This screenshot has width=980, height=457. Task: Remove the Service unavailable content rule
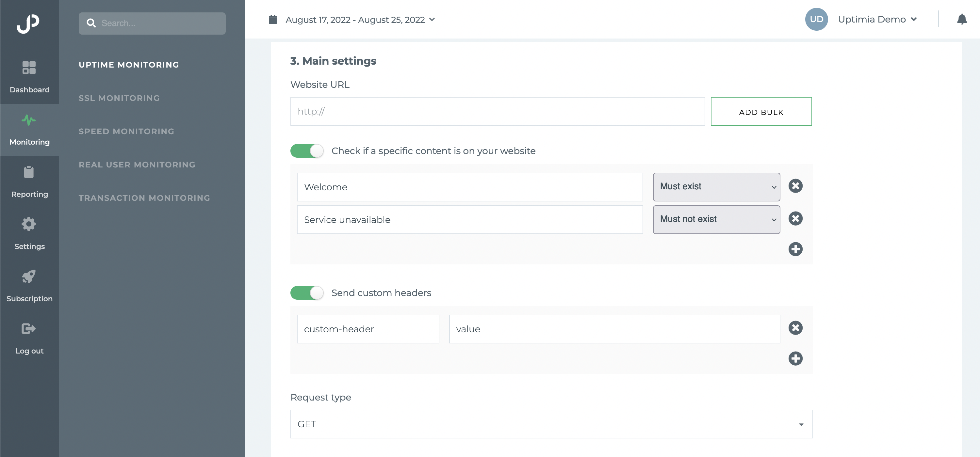(x=795, y=219)
